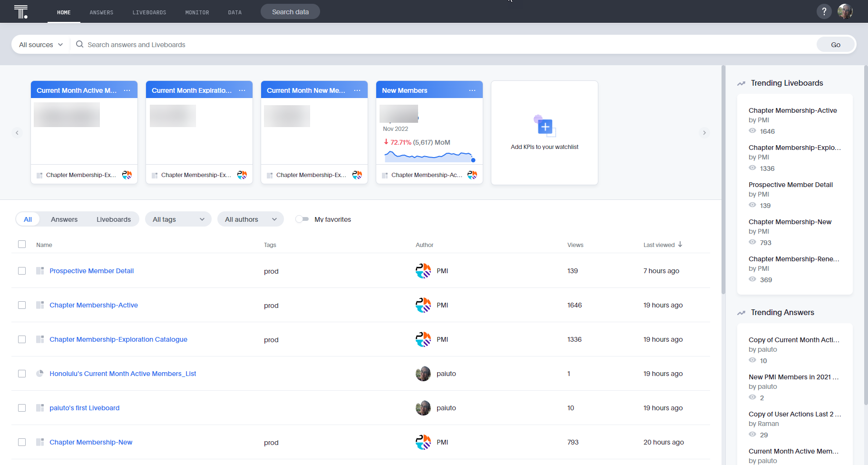
Task: Check the Chapter Membership-Exploration Catalogue checkbox
Action: [22, 339]
